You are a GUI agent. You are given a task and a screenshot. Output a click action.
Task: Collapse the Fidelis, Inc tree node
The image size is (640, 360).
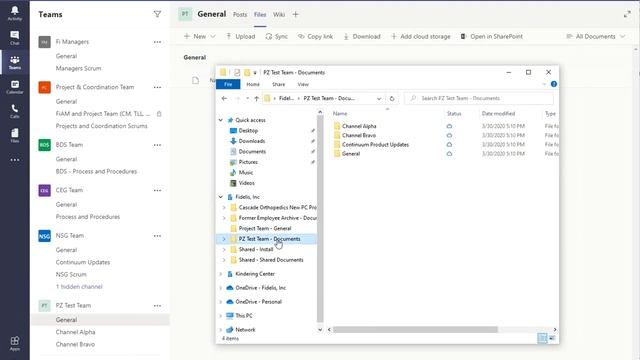coord(221,197)
